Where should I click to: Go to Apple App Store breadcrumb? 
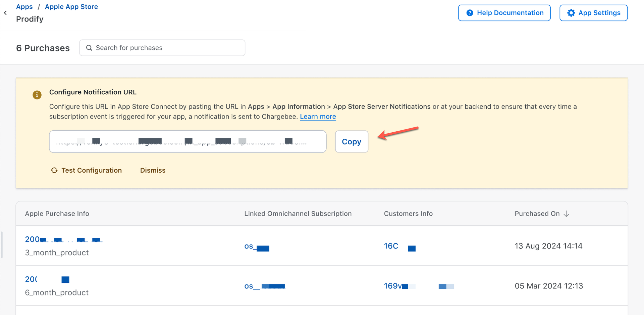(71, 7)
